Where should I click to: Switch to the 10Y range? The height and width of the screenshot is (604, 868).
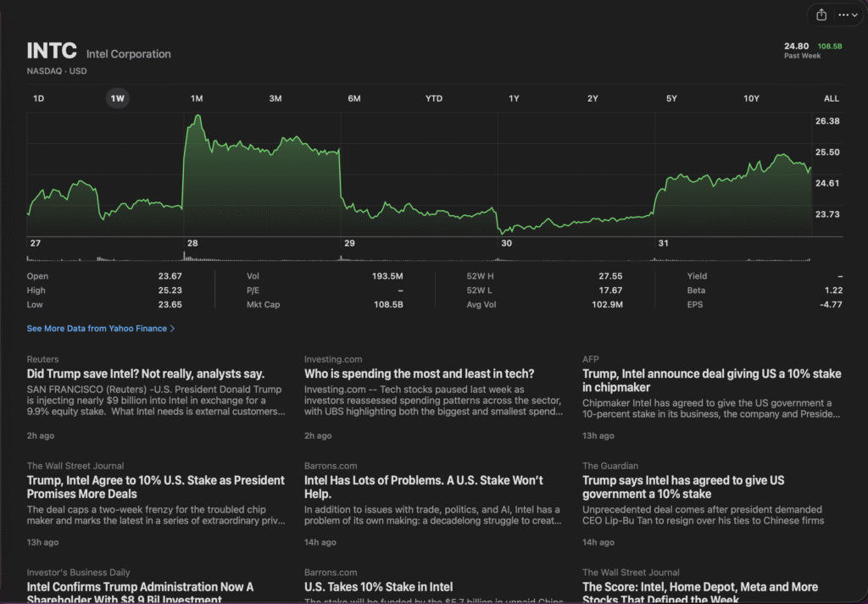coord(751,98)
